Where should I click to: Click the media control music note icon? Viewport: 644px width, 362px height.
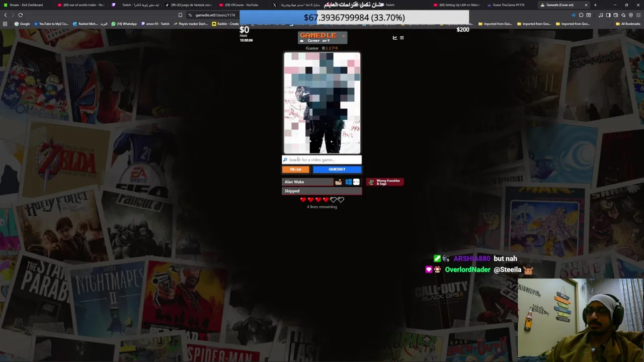tap(601, 15)
